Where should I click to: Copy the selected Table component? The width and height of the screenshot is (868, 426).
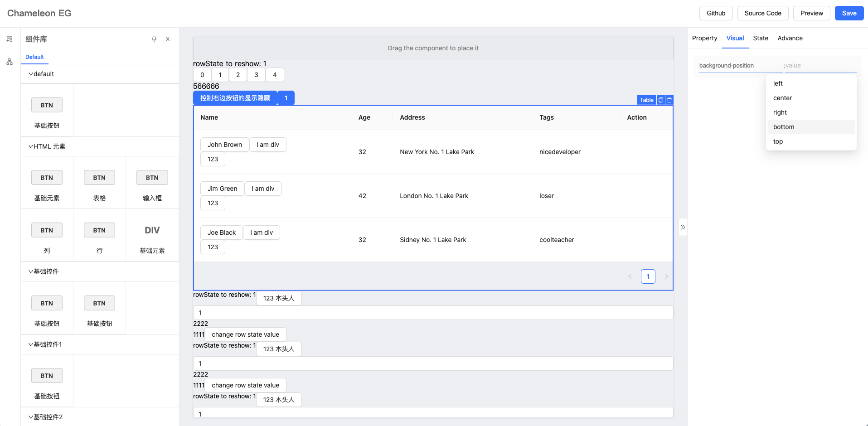(x=661, y=100)
